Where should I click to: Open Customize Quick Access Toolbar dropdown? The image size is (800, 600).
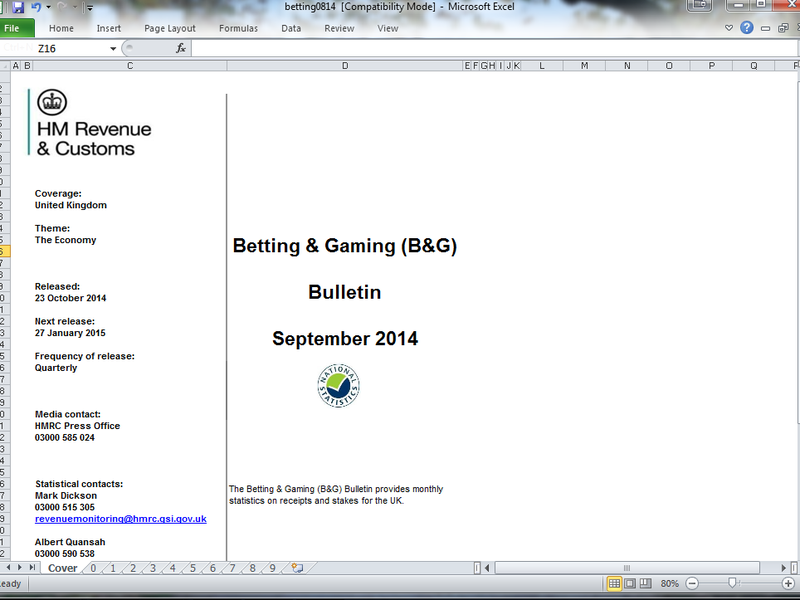[x=90, y=8]
